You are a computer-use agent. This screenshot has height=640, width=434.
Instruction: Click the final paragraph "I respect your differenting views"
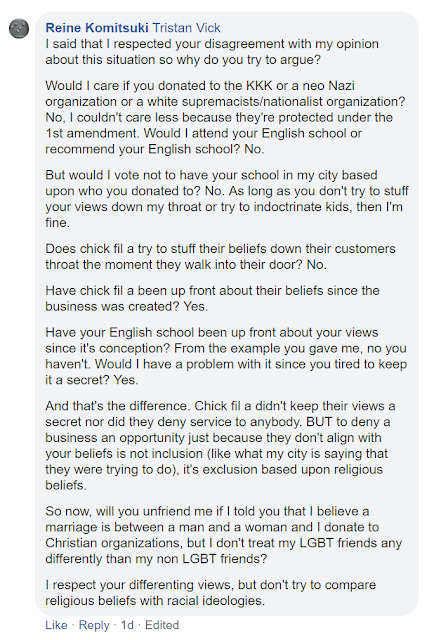(211, 593)
